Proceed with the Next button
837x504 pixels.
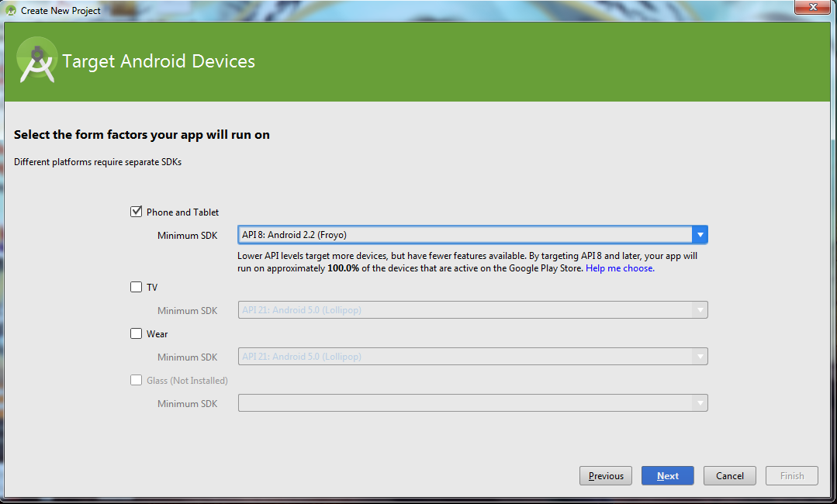668,476
